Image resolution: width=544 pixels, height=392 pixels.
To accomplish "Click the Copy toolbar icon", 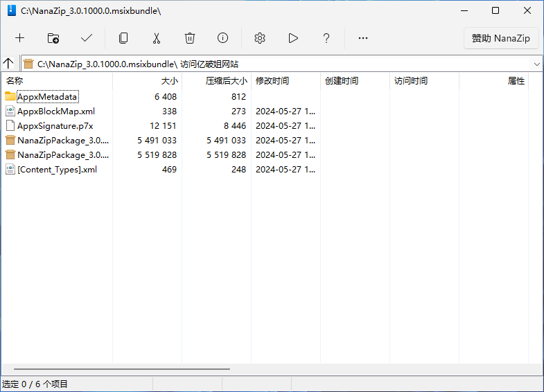I will click(123, 38).
